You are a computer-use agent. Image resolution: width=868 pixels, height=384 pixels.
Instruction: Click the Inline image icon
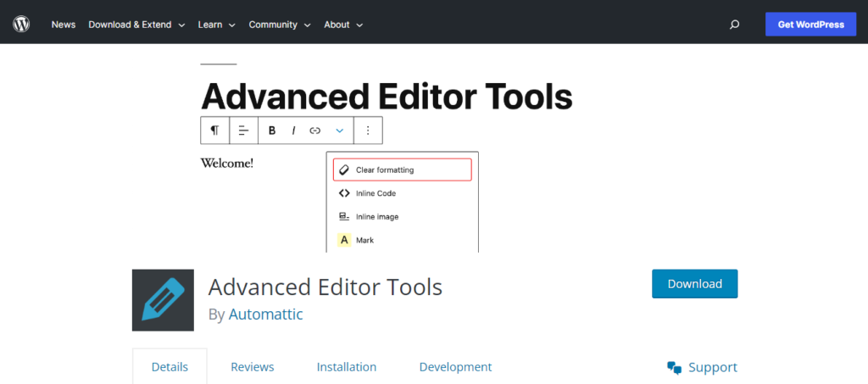tap(344, 216)
